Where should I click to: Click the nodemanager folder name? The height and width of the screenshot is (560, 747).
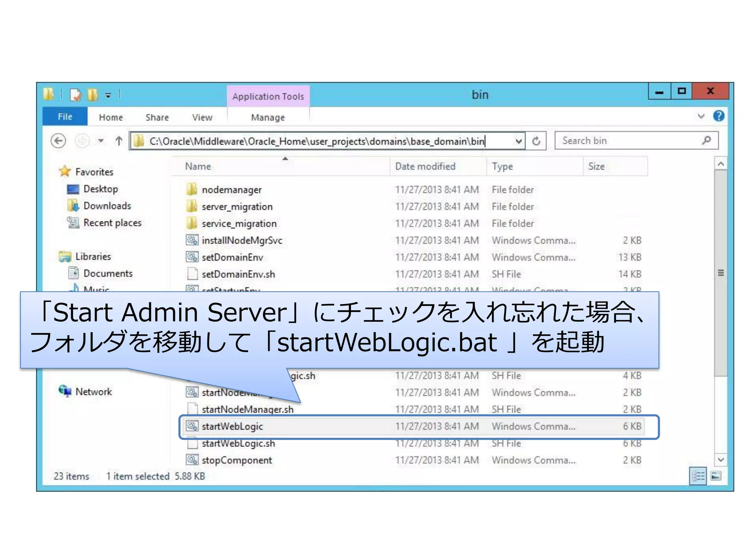pyautogui.click(x=232, y=190)
